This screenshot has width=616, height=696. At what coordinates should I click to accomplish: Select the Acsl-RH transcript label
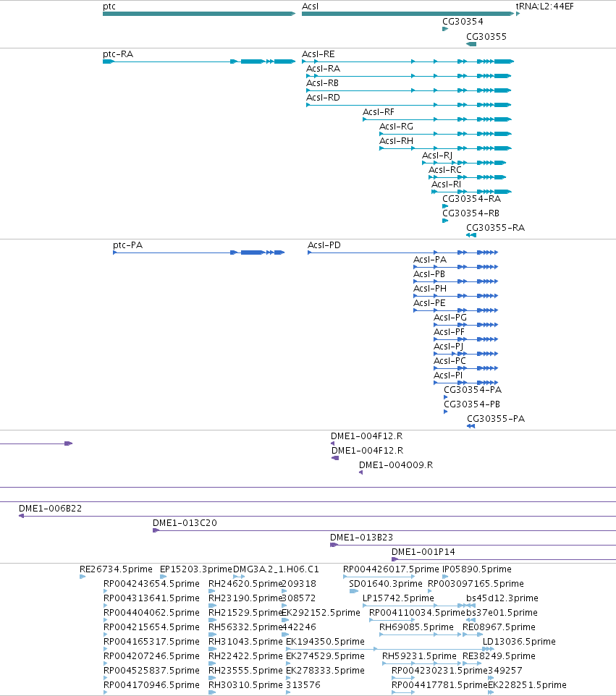click(x=396, y=140)
